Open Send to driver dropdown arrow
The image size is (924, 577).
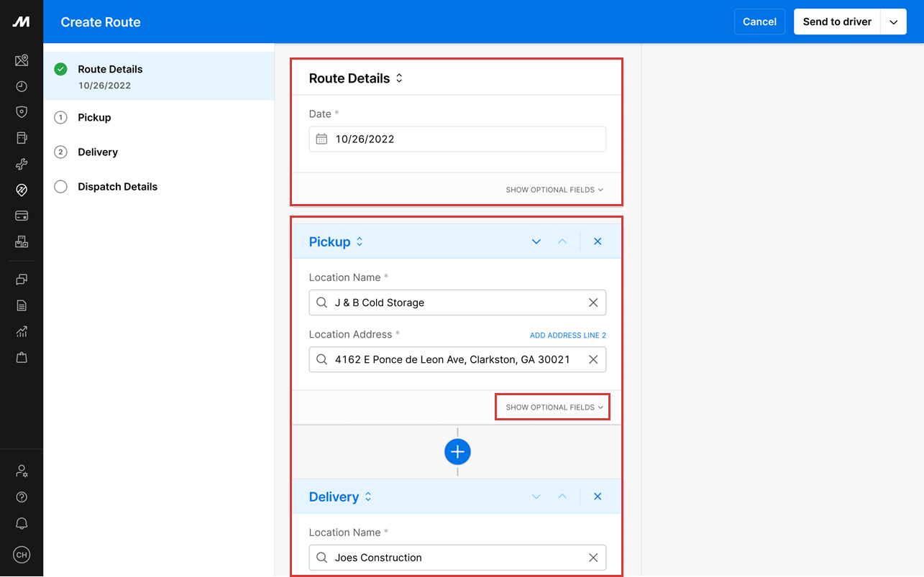click(x=893, y=22)
